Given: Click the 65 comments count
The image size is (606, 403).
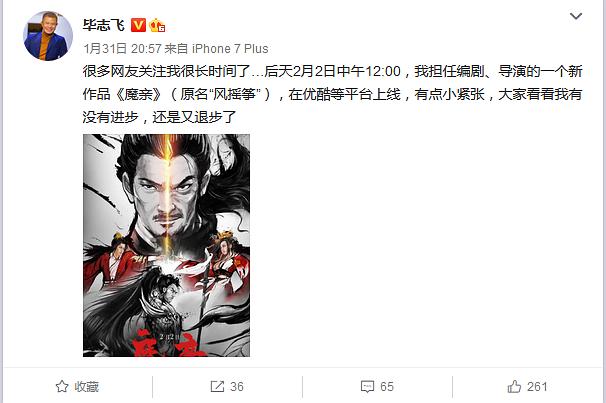Looking at the screenshot, I should 387,386.
